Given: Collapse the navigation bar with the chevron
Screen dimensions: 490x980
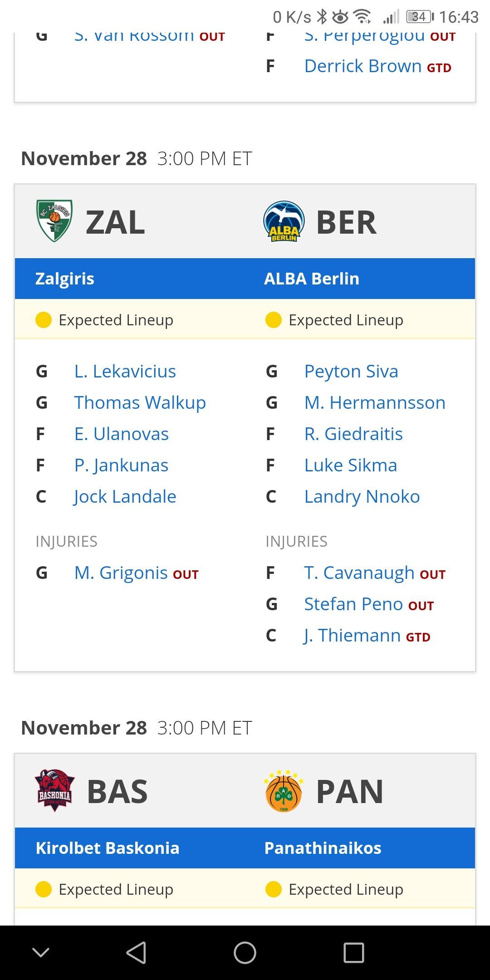Looking at the screenshot, I should coord(41,952).
